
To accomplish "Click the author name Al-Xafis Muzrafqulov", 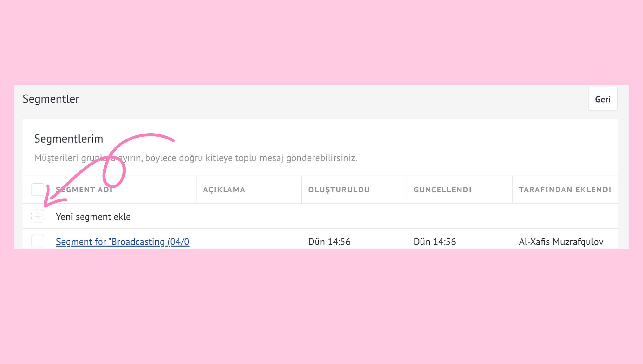I will [561, 242].
